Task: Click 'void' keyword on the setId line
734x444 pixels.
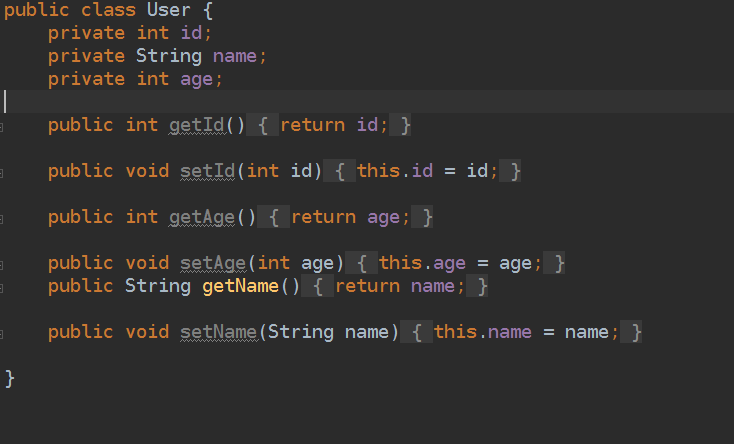Action: (147, 171)
